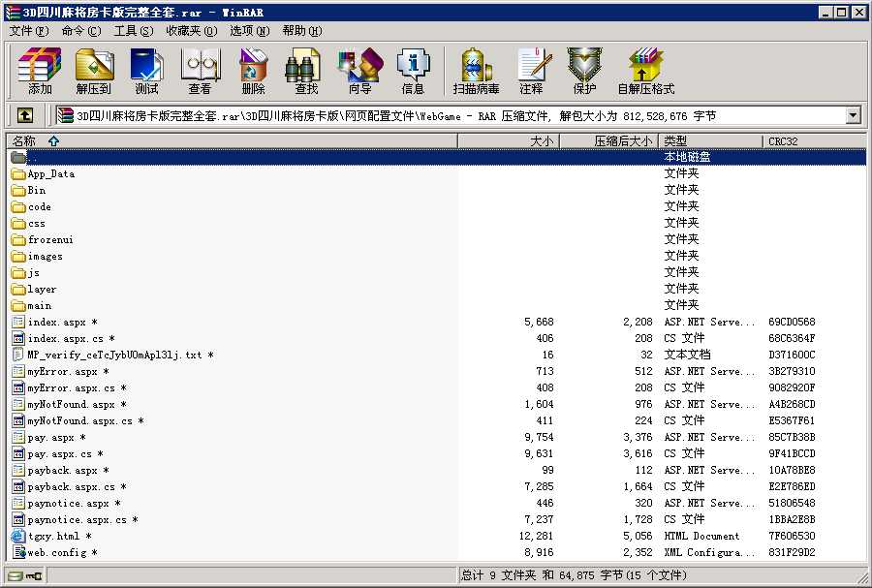Viewport: 872px width, 588px height.
Task: Open the Commands (命令) menu
Action: (81, 31)
